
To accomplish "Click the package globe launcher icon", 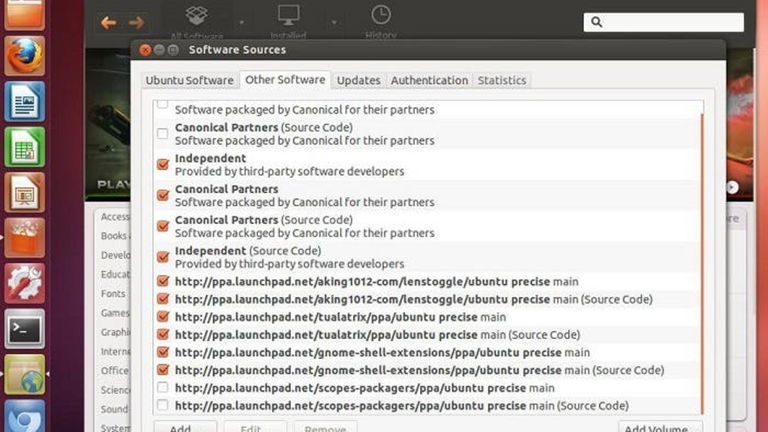I will coord(24,374).
